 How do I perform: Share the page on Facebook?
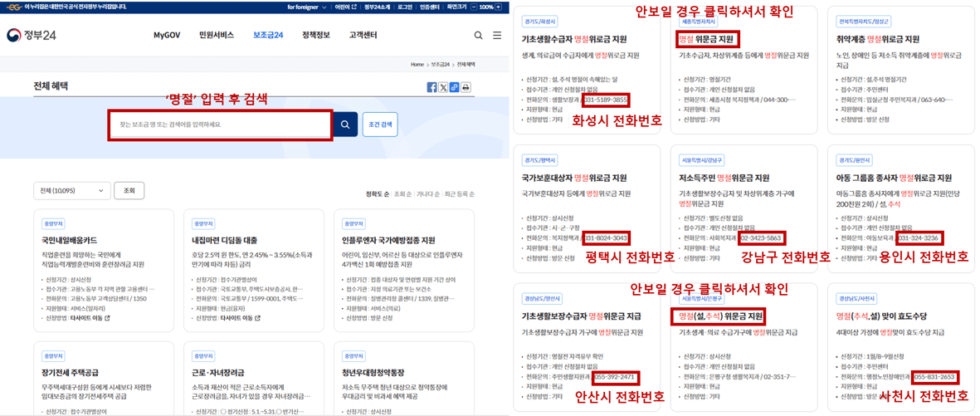[x=431, y=87]
